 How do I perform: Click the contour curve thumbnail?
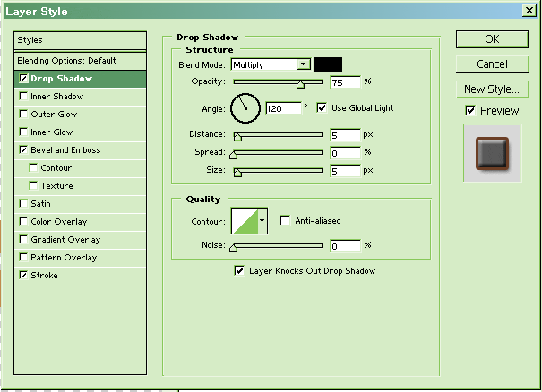(x=244, y=220)
